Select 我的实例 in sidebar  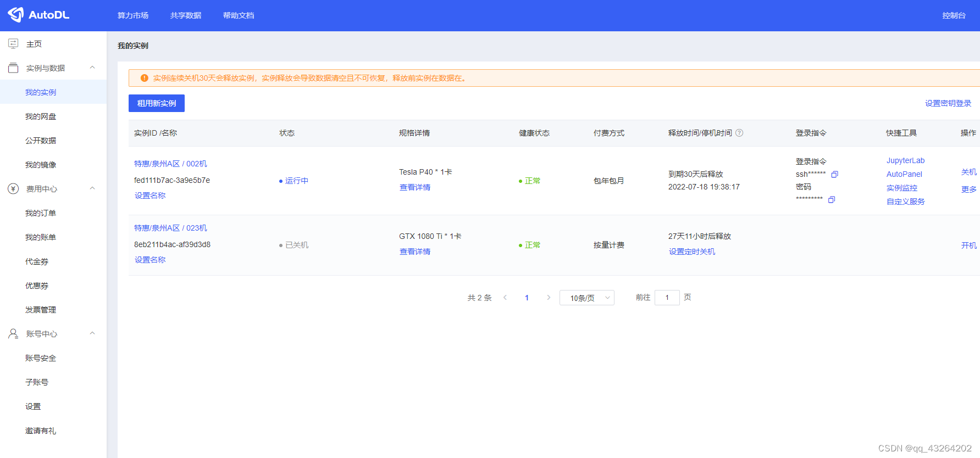coord(53,92)
